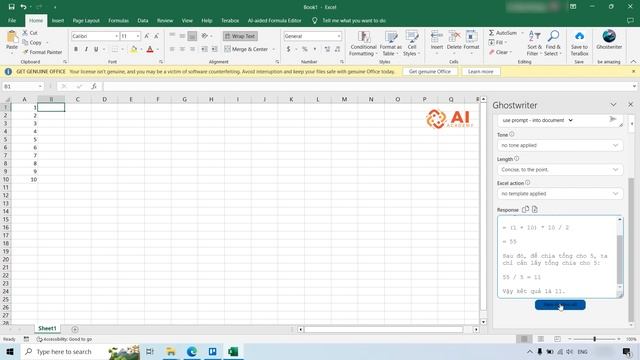Click the Paste icon in Clipboard group
Screen dimensions: 640x360
pos(12,37)
